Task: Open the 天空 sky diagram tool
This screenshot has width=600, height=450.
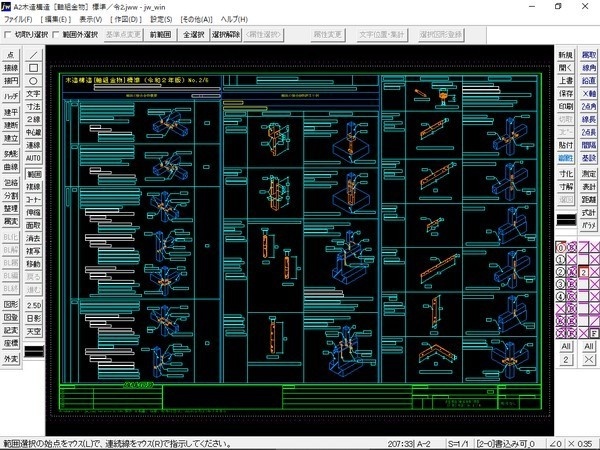Action: (33, 331)
